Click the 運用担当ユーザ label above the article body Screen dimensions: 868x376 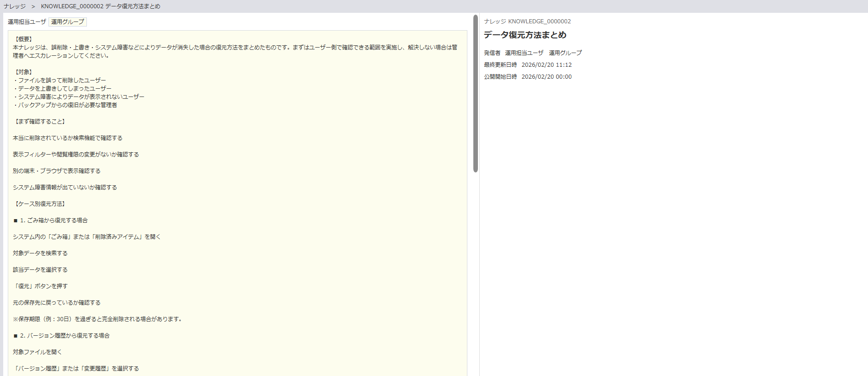27,22
